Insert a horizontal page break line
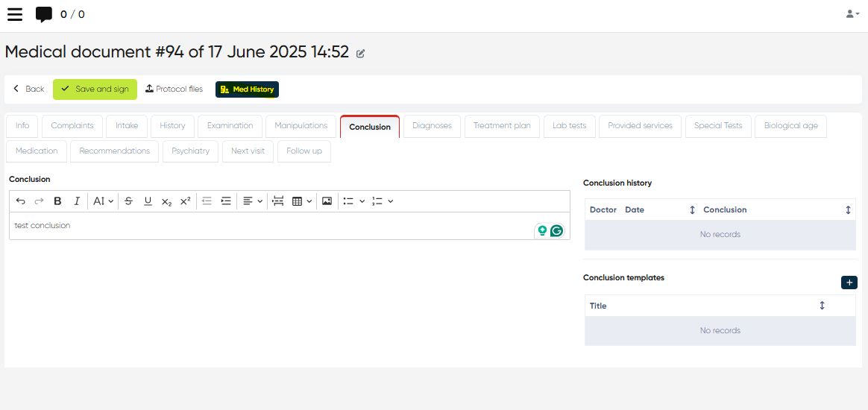Screen dimensions: 868x410 278,201
